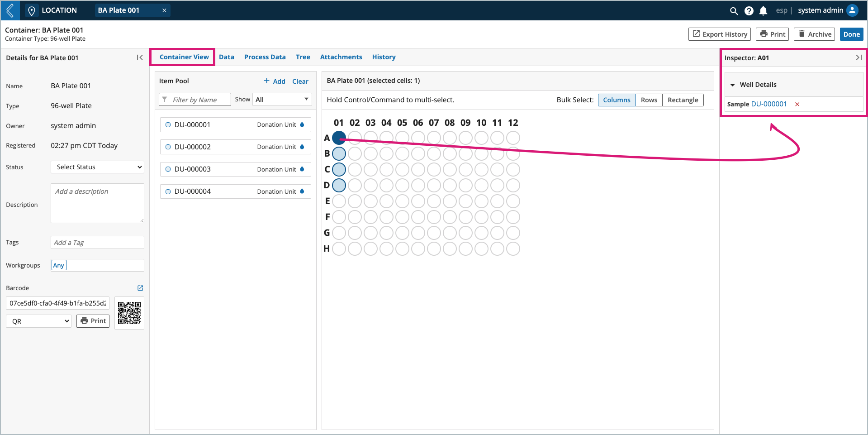
Task: Select well C01 on the plate
Action: point(339,169)
